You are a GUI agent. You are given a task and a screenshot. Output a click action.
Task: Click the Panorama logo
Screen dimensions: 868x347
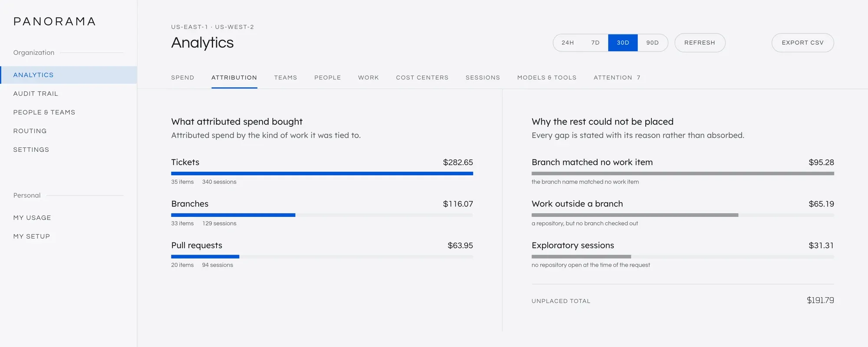click(x=55, y=22)
